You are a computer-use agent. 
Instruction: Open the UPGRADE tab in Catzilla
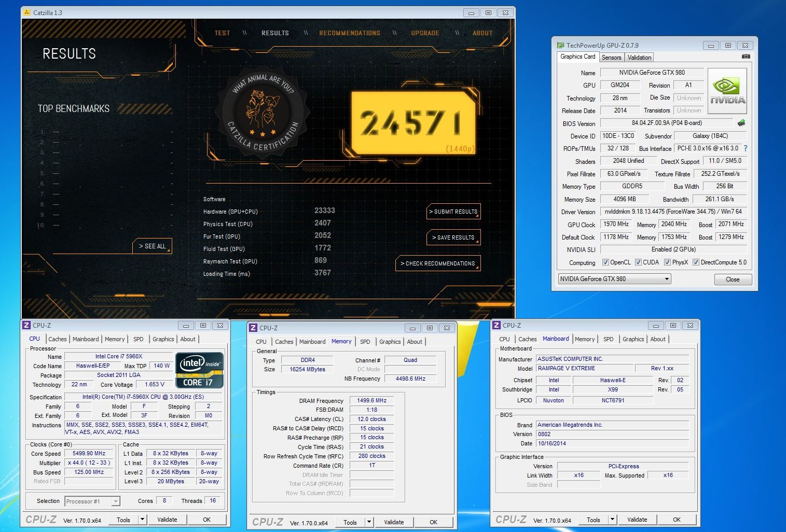click(425, 33)
